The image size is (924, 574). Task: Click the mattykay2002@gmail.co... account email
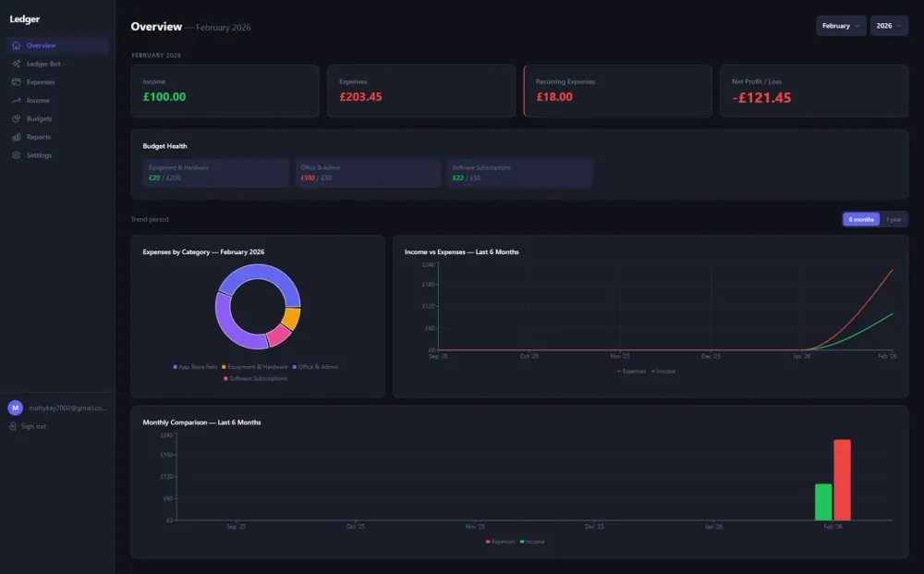coord(67,408)
